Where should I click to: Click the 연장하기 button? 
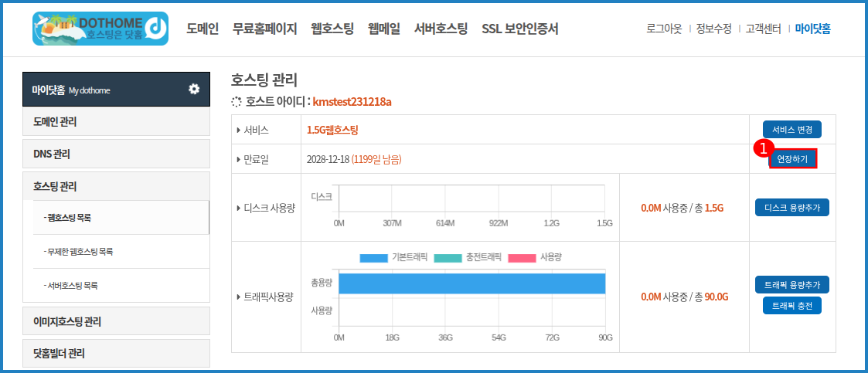(x=792, y=159)
